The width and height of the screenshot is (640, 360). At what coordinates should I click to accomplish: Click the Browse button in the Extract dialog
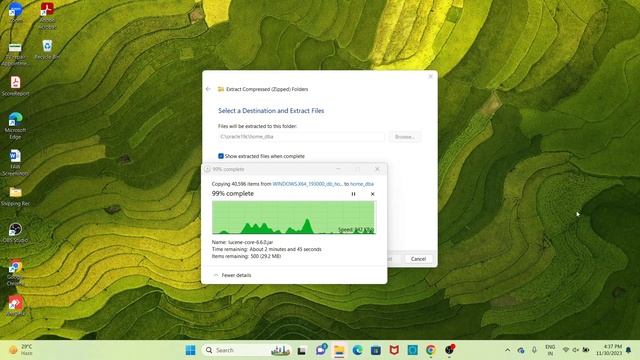click(x=405, y=137)
